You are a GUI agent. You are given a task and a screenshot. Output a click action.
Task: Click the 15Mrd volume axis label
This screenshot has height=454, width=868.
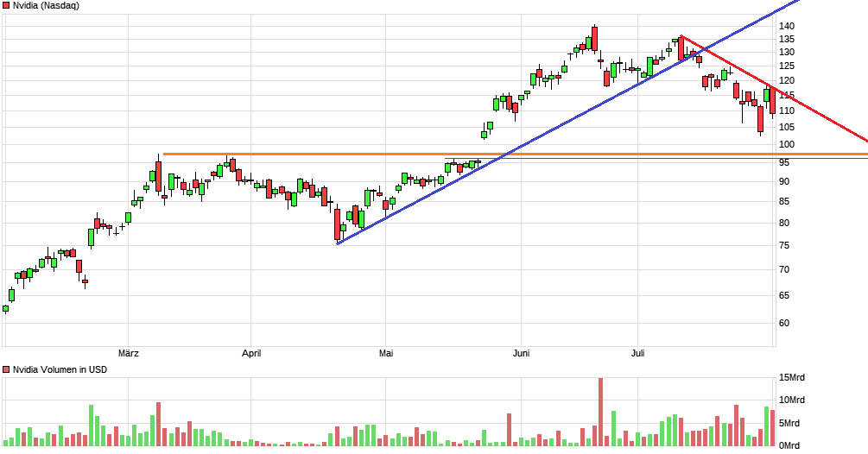[792, 378]
